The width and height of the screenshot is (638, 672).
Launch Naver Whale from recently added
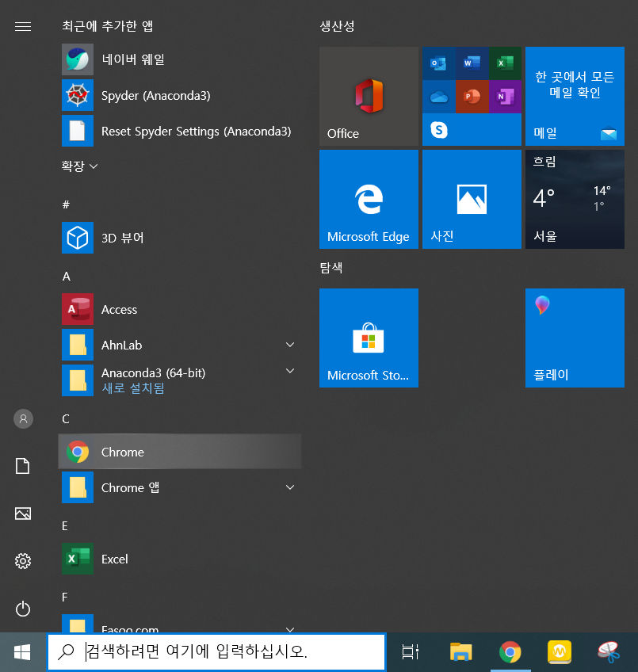point(180,59)
